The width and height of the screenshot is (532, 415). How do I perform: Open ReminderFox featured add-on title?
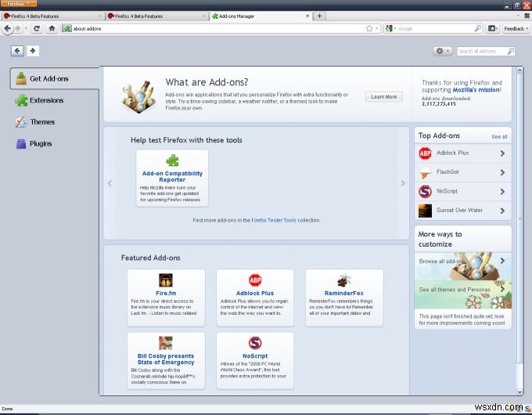[x=344, y=293]
